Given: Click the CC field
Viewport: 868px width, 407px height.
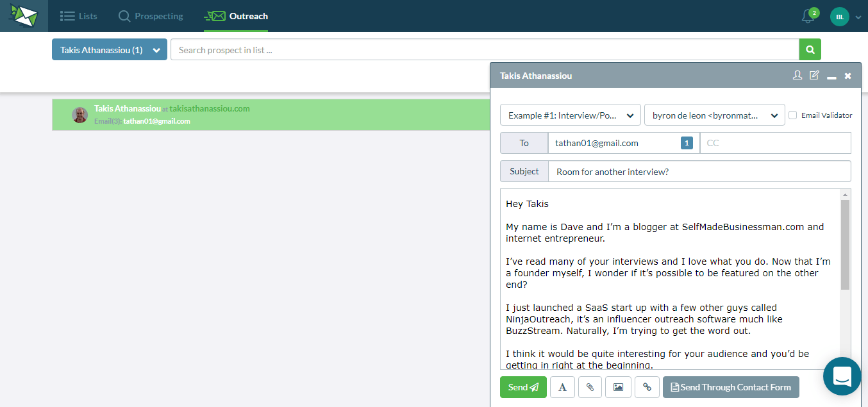Looking at the screenshot, I should tap(776, 143).
